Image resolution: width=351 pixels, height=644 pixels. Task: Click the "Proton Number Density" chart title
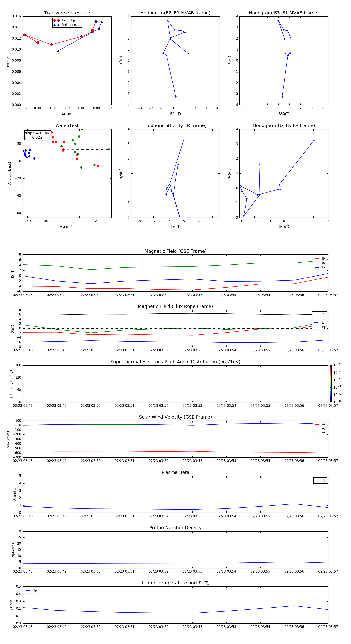point(175,528)
